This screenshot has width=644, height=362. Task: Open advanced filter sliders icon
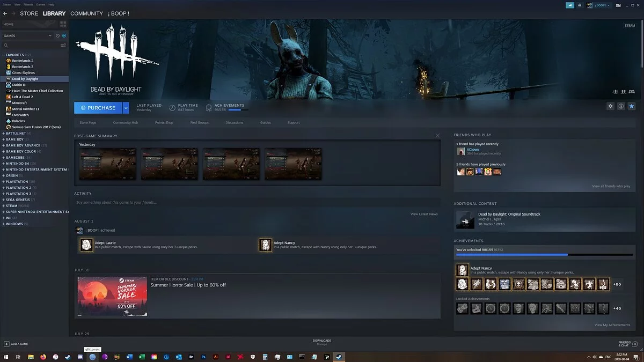(63, 45)
